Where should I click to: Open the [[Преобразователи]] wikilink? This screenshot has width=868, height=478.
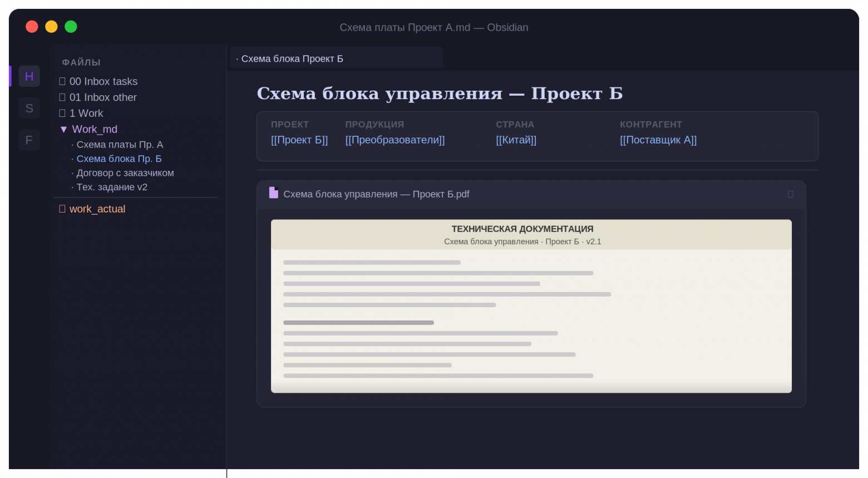(395, 140)
